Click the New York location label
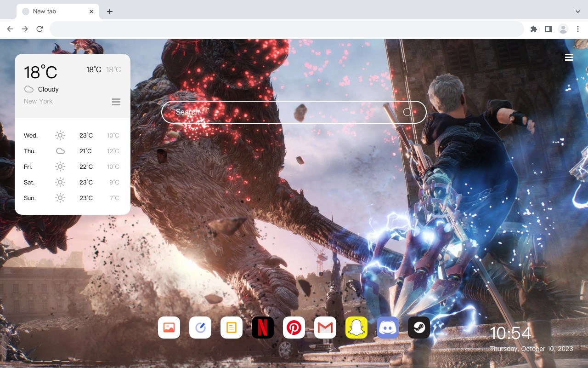 click(38, 101)
